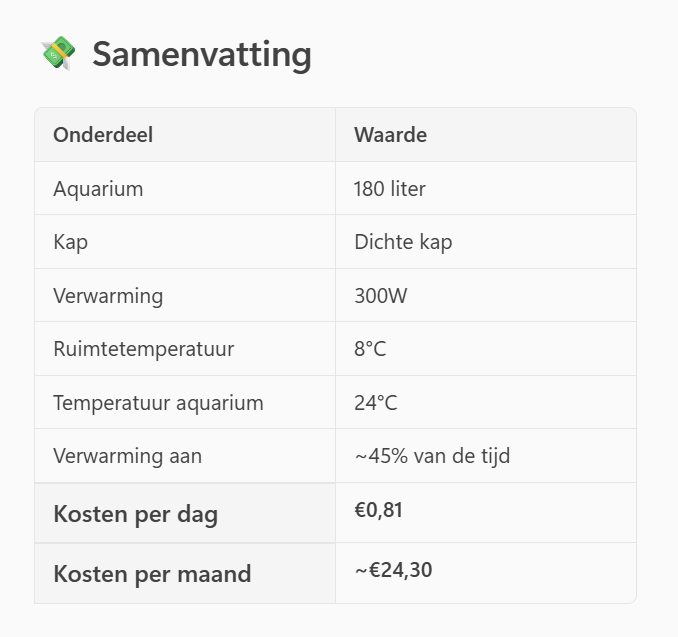Click the Verwarming aan row label
678x637 pixels.
tap(127, 456)
